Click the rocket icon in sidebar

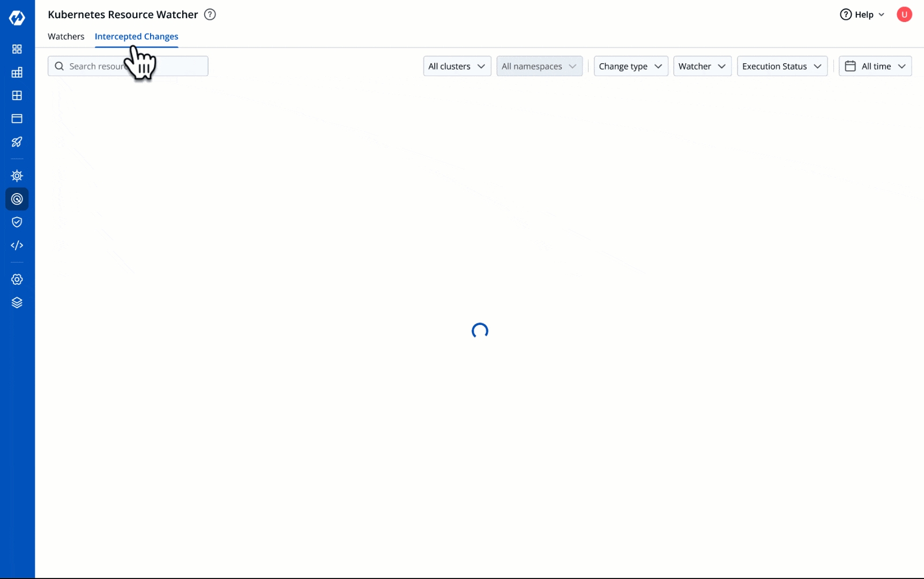17,142
